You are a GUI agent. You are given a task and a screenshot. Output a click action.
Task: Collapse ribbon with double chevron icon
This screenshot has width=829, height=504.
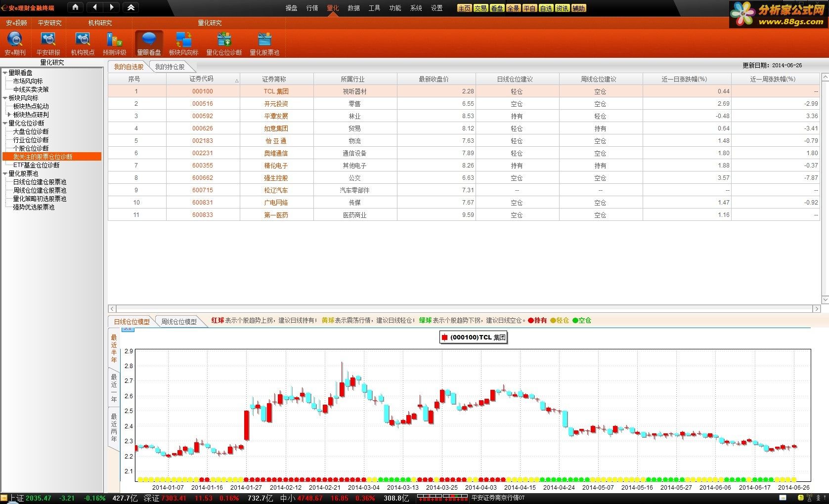[x=131, y=7]
